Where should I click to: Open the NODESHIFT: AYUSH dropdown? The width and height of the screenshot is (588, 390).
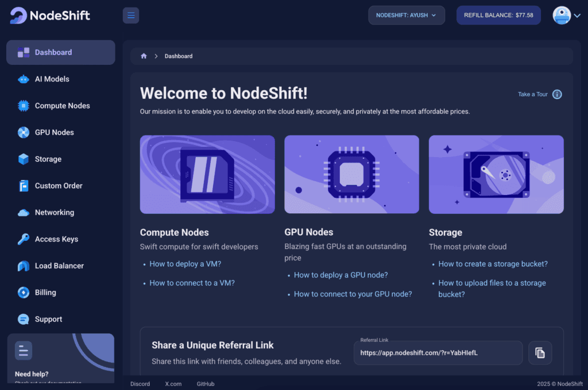tap(407, 15)
